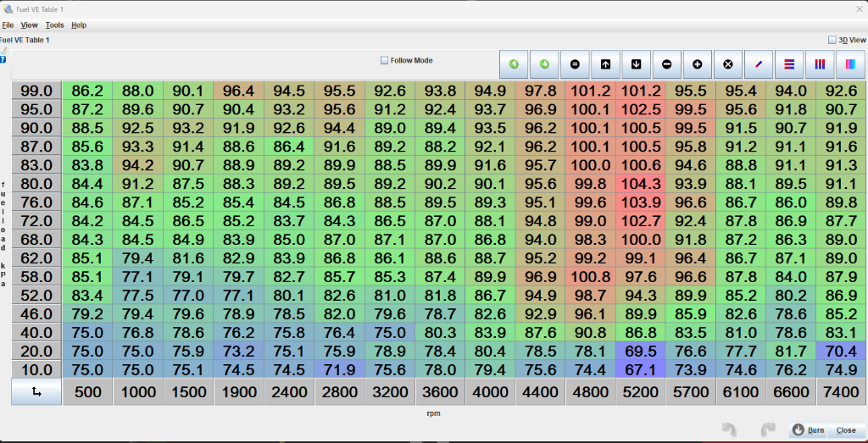The width and height of the screenshot is (868, 443).
Task: Click the minus circle subtract button
Action: point(666,64)
